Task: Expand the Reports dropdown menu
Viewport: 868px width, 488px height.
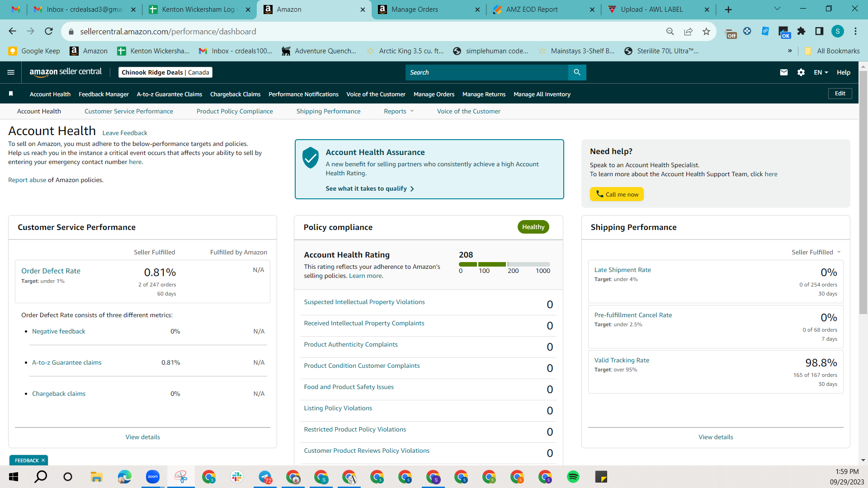Action: [399, 111]
